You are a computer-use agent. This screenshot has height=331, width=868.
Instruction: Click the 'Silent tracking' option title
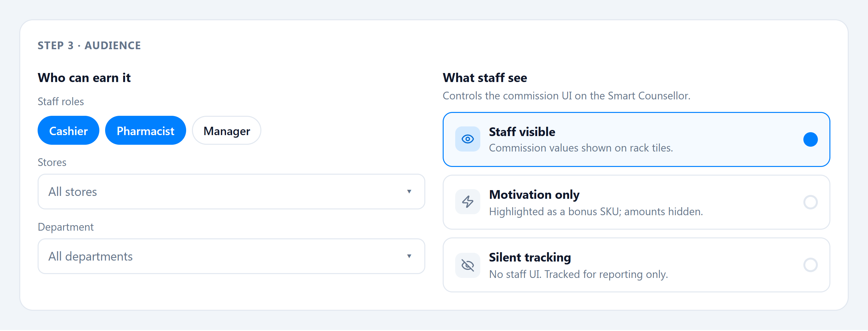tap(530, 258)
